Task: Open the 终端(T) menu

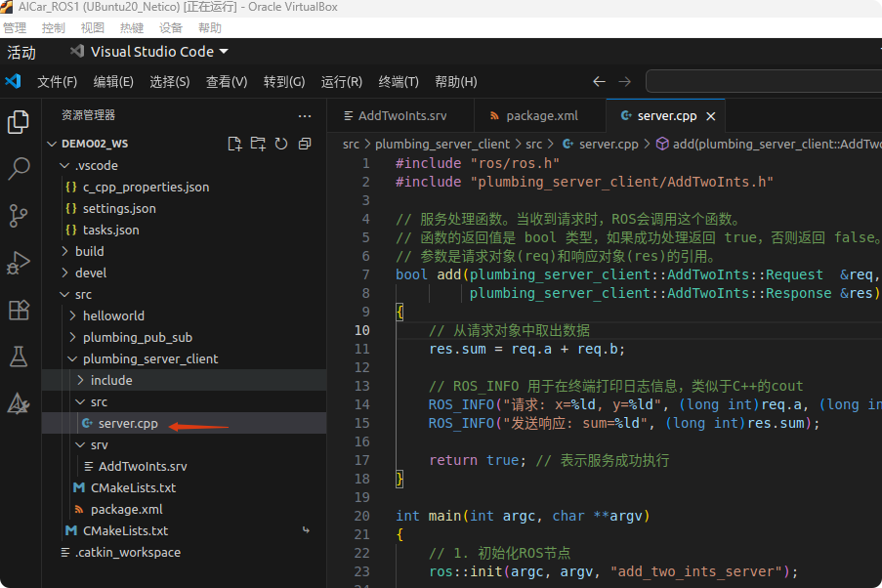Action: click(x=399, y=82)
